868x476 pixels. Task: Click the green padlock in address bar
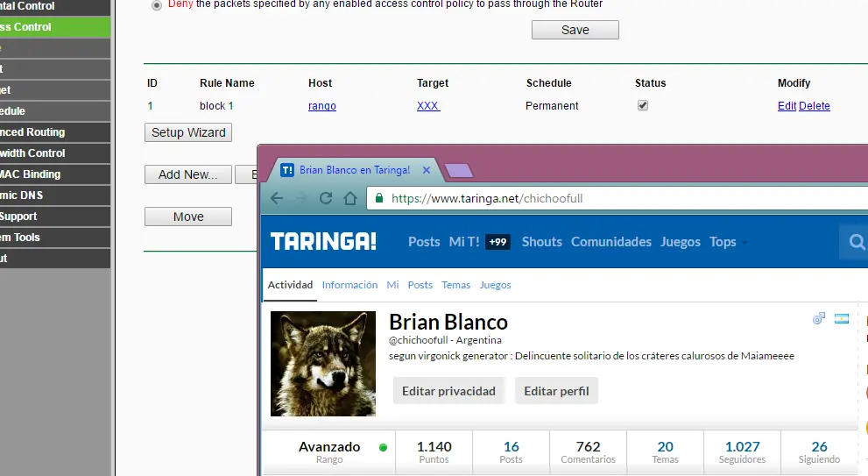[379, 198]
